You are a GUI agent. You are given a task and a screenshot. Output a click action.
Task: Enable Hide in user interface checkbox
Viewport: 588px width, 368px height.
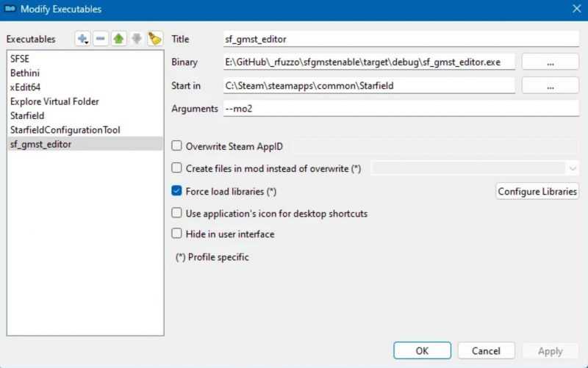click(x=176, y=234)
